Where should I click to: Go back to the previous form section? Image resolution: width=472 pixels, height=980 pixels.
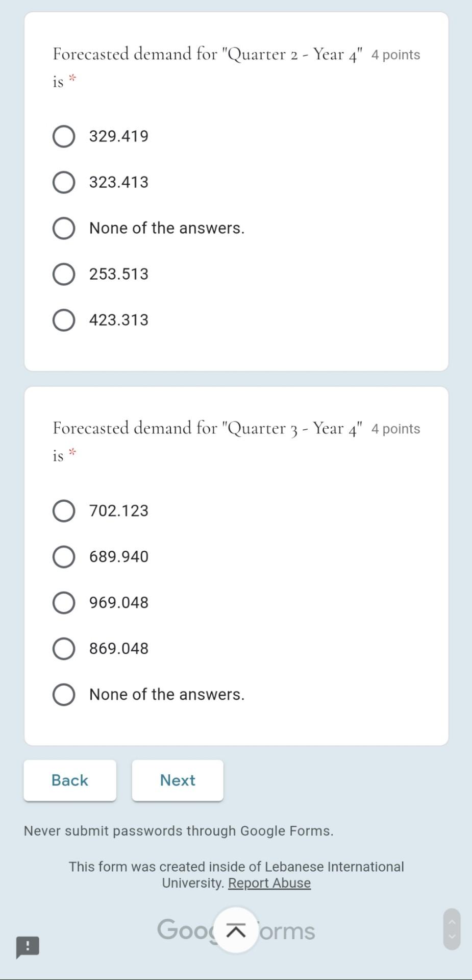pos(69,780)
